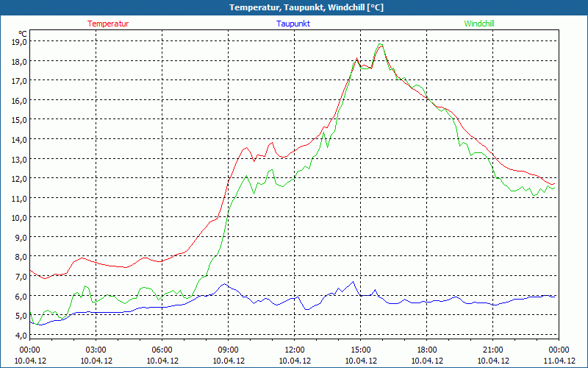Image resolution: width=588 pixels, height=368 pixels.
Task: Click the 18,0 y-axis value
Action: [x=19, y=62]
